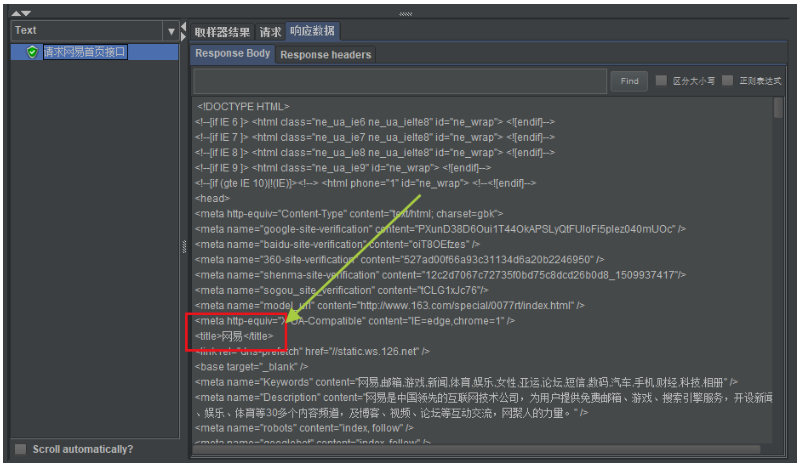Click the dns-prefetch static.ws.126.net line
This screenshot has height=467, width=801.
312,352
